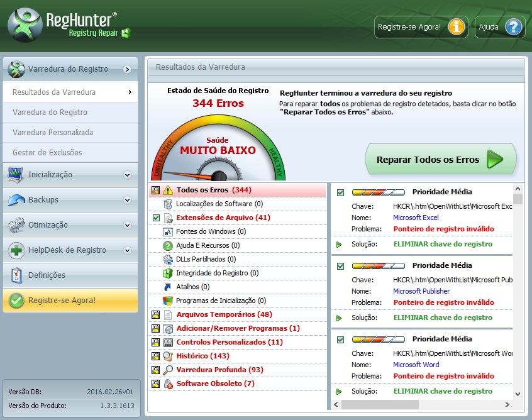Open Varredura Personalizada menu item
The image size is (532, 420).
[70, 132]
